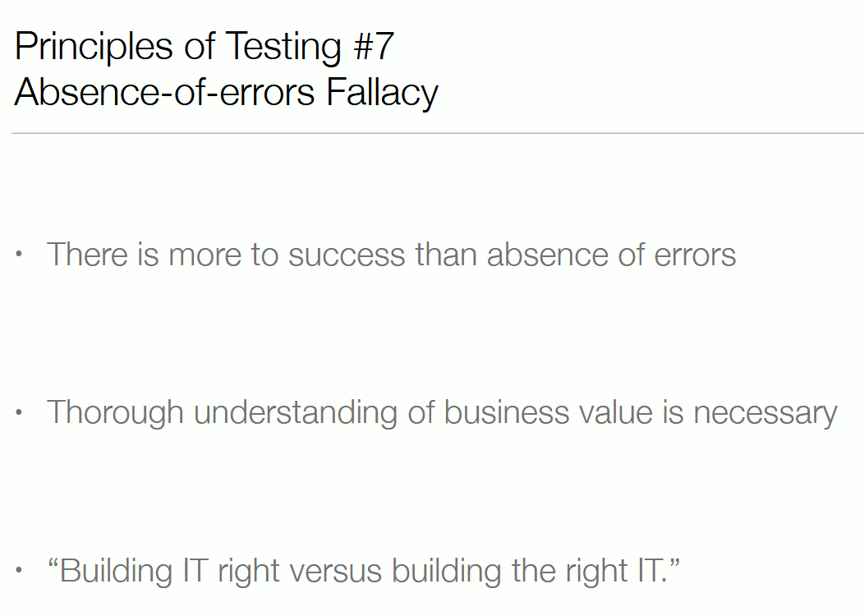Click the word 'necessary' in the second bullet
864x616 pixels.
[x=765, y=414]
